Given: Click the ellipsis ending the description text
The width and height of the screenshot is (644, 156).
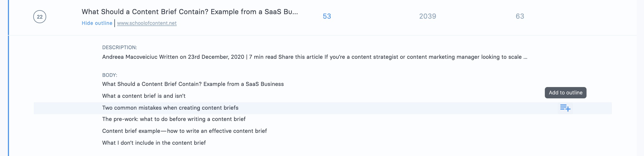Looking at the screenshot, I should click(x=525, y=57).
